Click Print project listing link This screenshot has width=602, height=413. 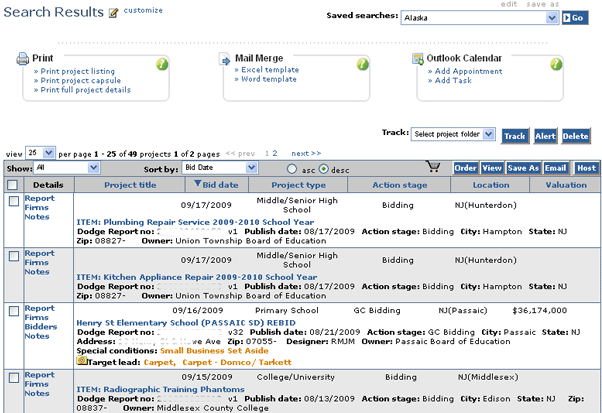78,71
